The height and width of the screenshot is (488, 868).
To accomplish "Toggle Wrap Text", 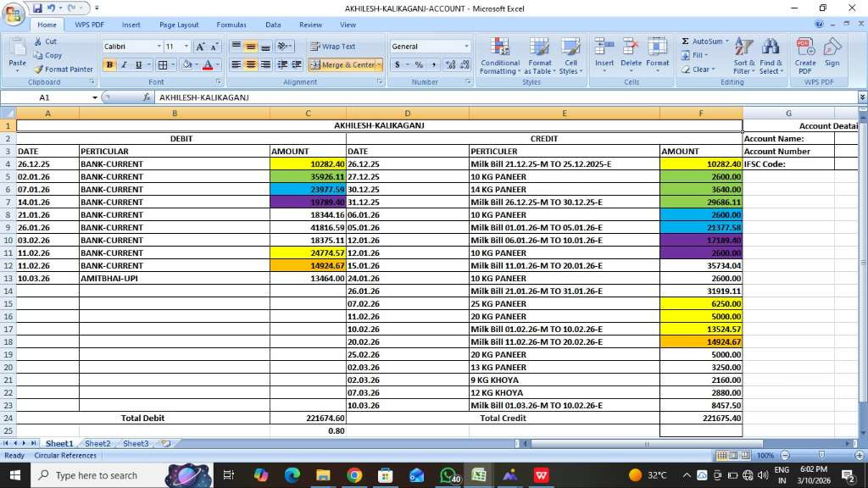I will (333, 47).
